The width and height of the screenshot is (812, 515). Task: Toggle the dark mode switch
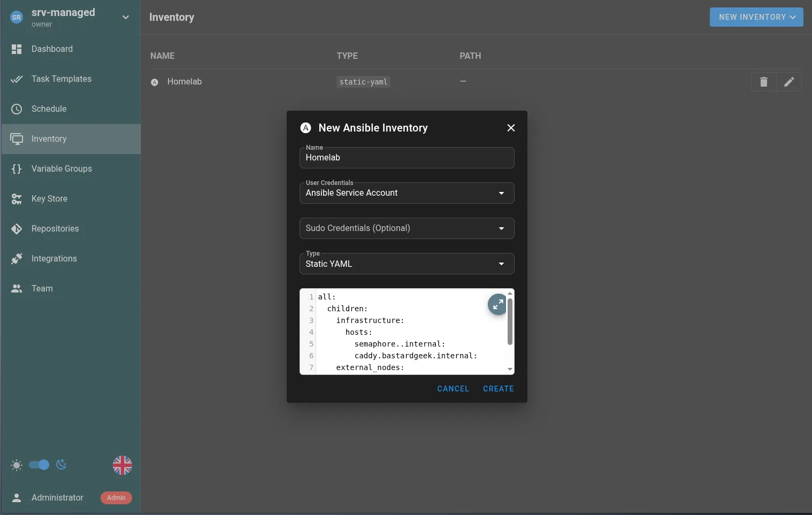[38, 465]
